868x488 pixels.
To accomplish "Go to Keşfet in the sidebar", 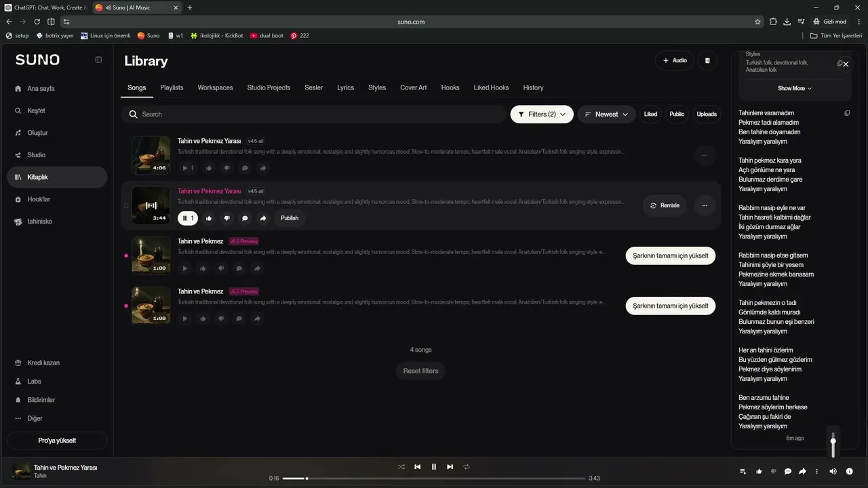I will pos(57,110).
